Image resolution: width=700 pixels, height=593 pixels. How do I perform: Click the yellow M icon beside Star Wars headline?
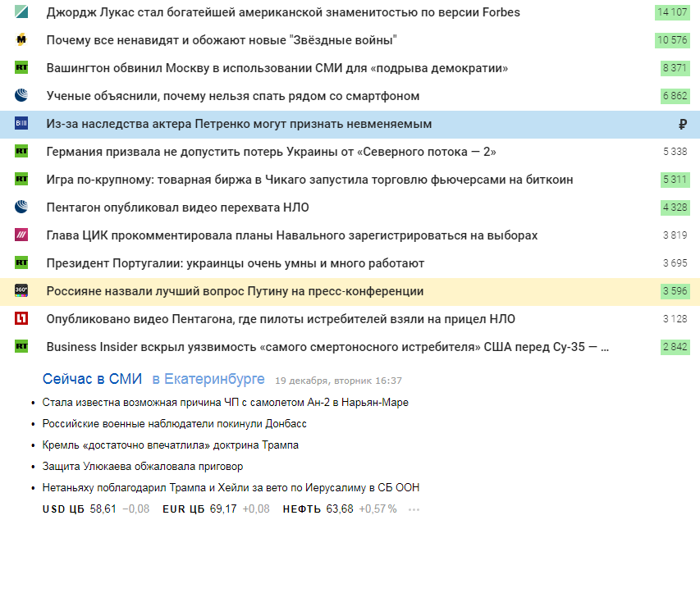21,39
